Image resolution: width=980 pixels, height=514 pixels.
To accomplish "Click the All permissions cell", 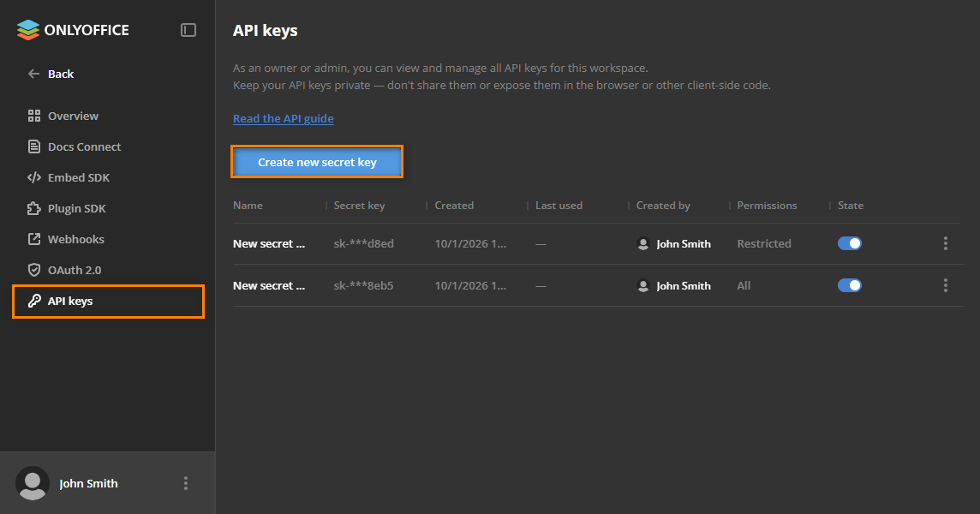I will (744, 285).
